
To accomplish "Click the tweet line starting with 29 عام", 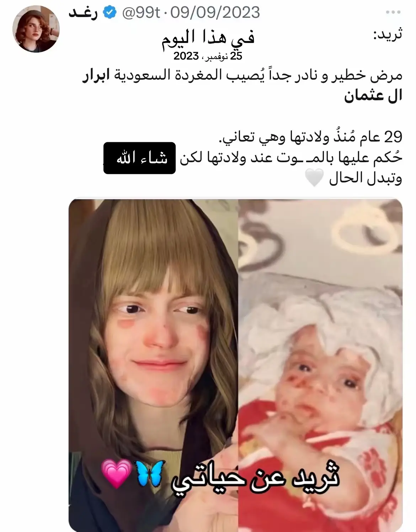I will (310, 137).
